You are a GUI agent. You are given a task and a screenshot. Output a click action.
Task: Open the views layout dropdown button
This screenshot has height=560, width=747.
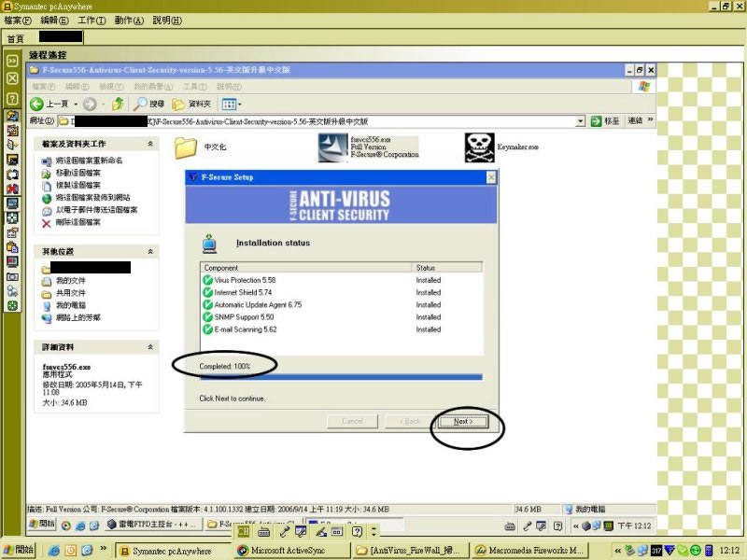[x=232, y=104]
